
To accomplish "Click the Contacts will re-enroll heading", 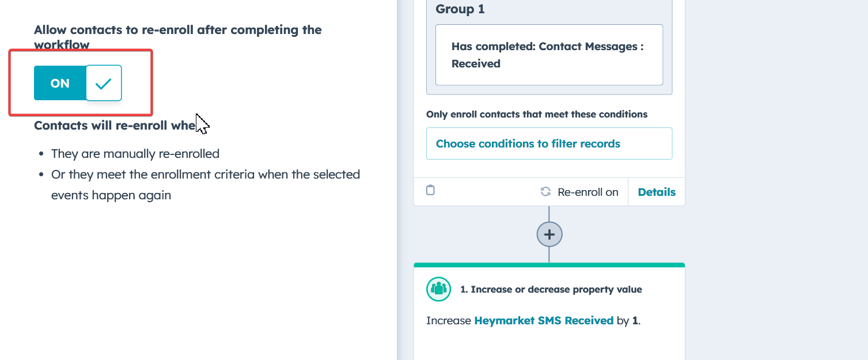I will point(115,125).
